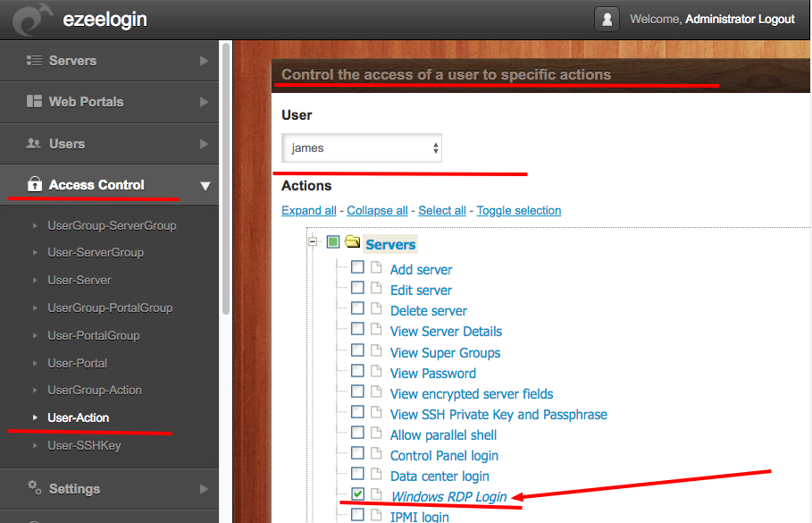The image size is (812, 523).
Task: Click the sidebar vertical scrollbar
Action: point(226,179)
